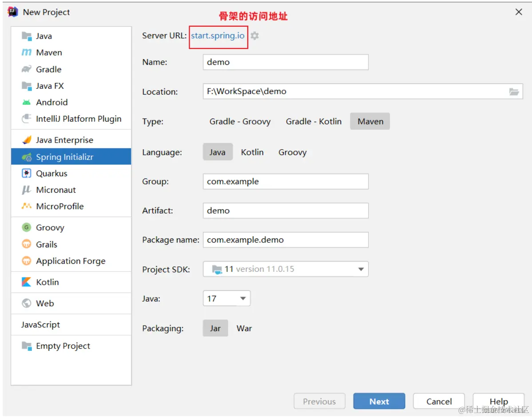Open the Java version dropdown

[x=226, y=298]
